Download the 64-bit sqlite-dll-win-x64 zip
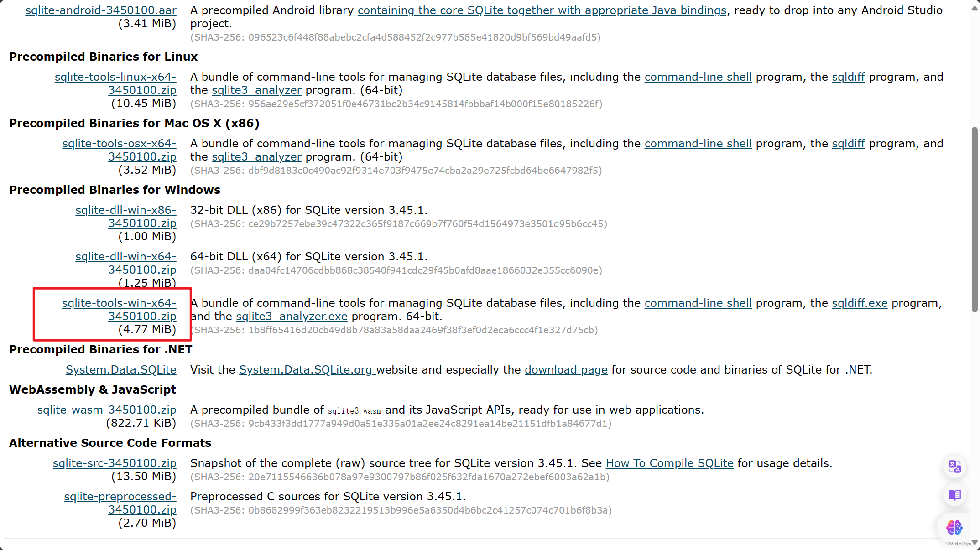The image size is (980, 550). tap(125, 263)
